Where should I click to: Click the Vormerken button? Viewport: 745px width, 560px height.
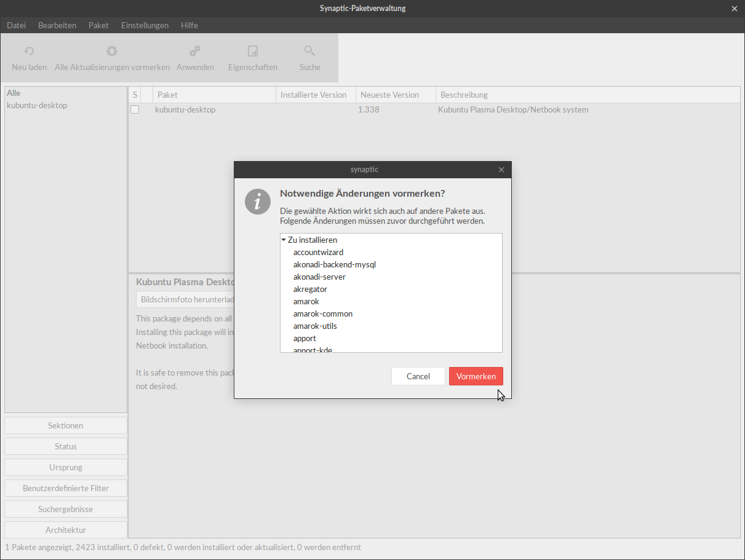476,376
